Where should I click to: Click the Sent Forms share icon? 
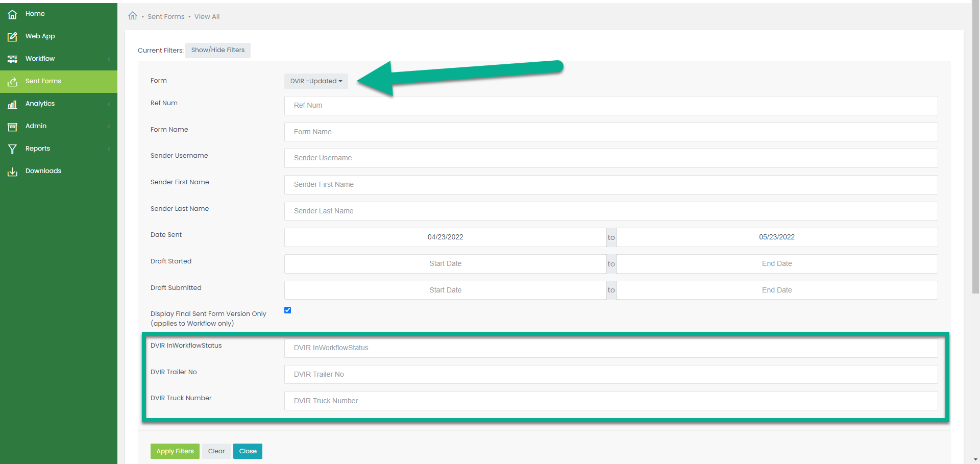(x=12, y=82)
